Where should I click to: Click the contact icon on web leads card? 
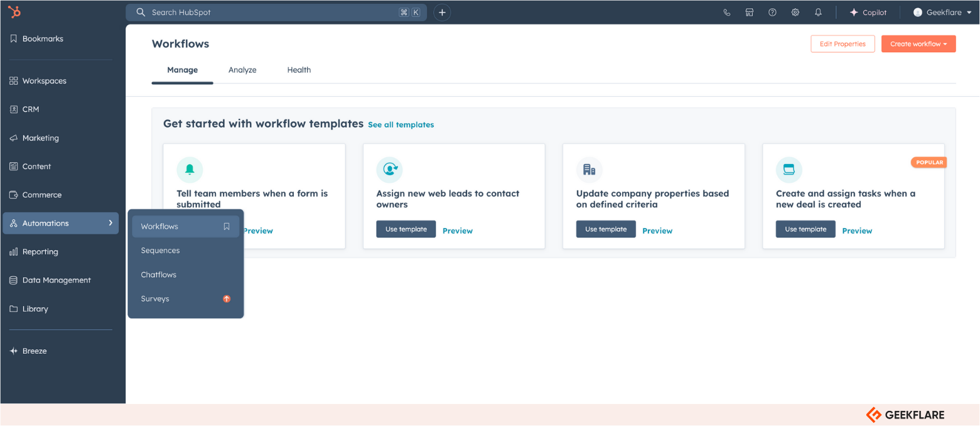point(389,170)
